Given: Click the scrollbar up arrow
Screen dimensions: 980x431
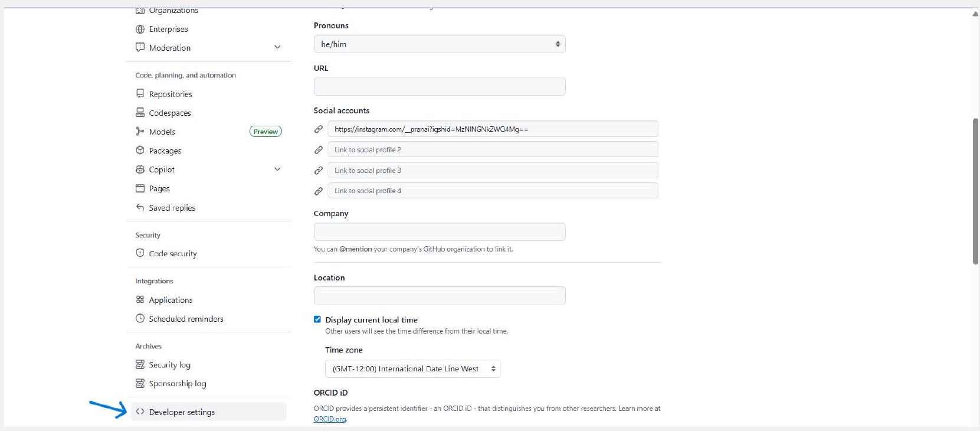Looking at the screenshot, I should click(x=975, y=14).
